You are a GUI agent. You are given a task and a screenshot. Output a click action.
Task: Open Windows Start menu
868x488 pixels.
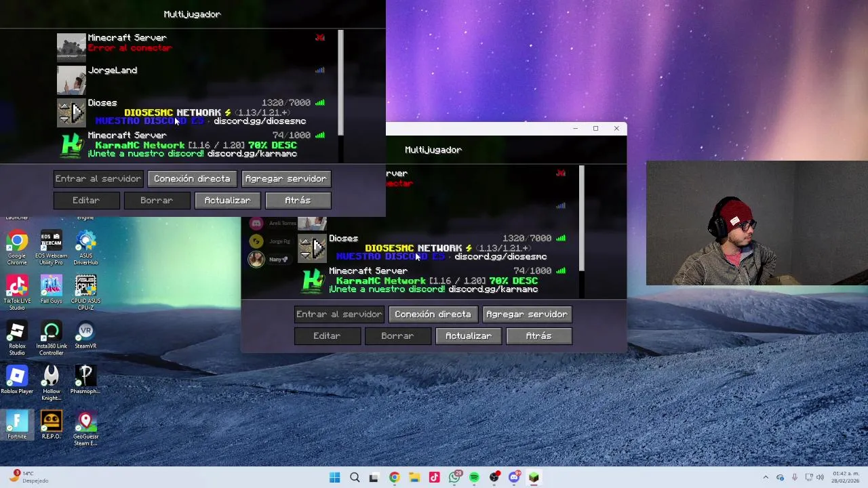(334, 477)
